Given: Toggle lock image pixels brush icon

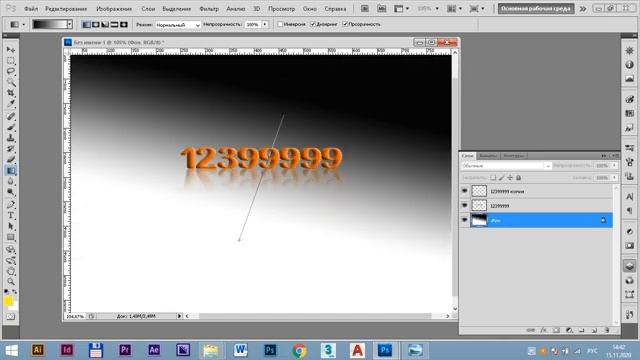Looking at the screenshot, I should [x=502, y=178].
